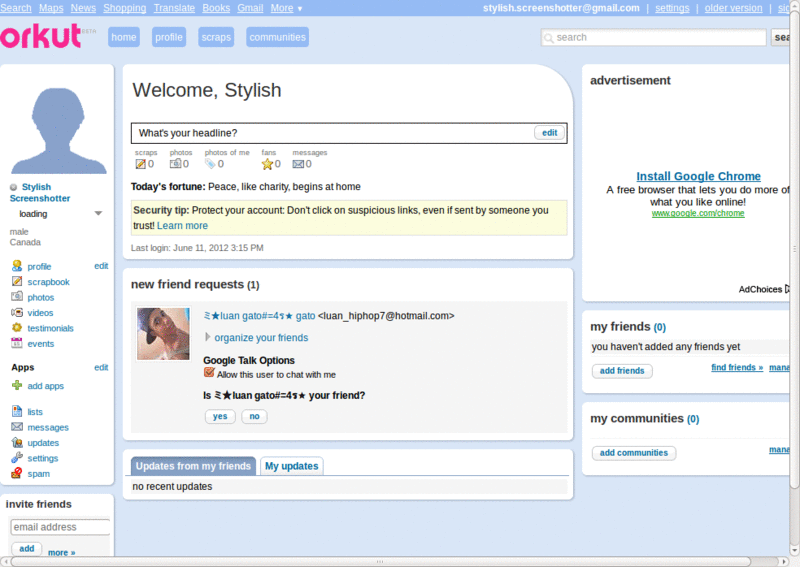
Task: Open Maps link in top bar
Action: point(51,8)
